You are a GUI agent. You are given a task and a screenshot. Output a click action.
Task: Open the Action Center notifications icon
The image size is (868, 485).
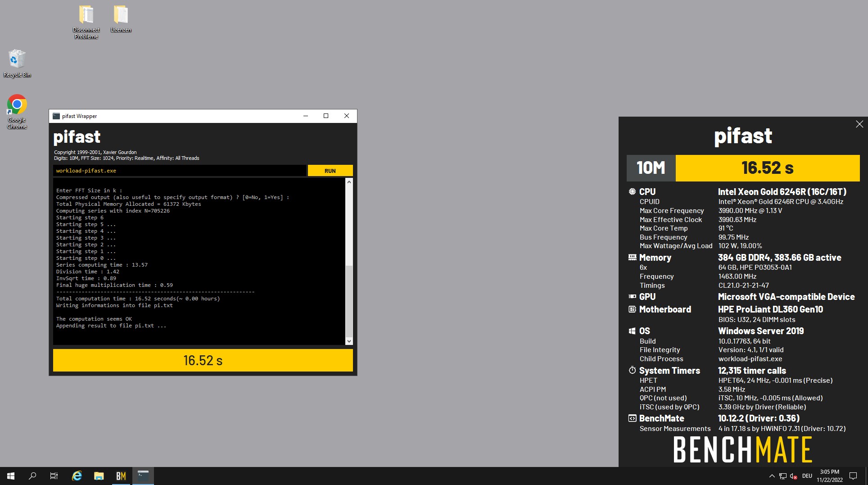click(x=853, y=476)
